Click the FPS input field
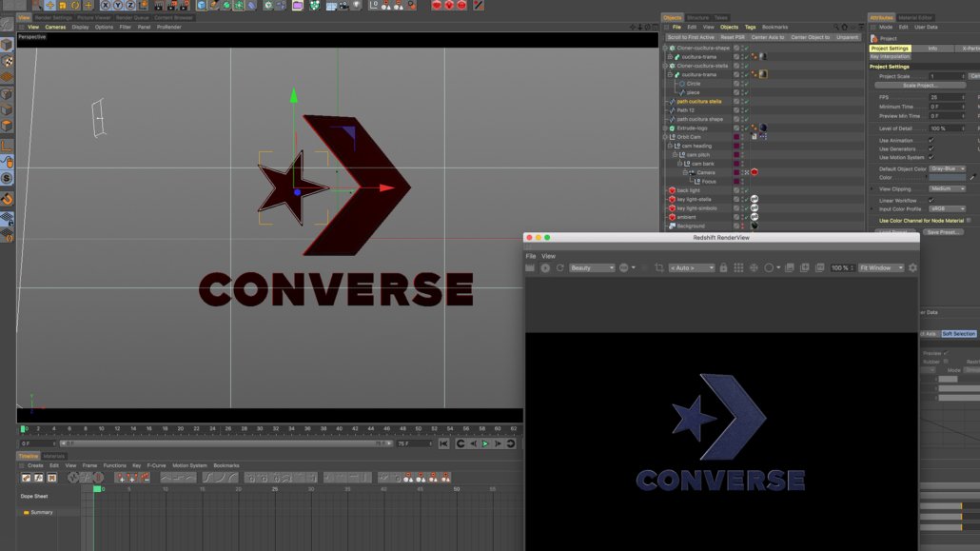980x551 pixels. pyautogui.click(x=947, y=97)
